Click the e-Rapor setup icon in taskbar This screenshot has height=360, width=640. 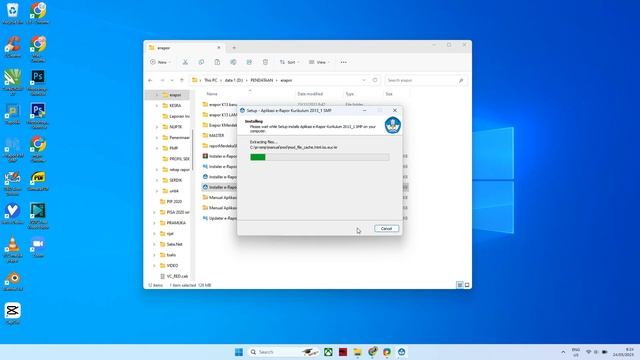click(x=402, y=352)
